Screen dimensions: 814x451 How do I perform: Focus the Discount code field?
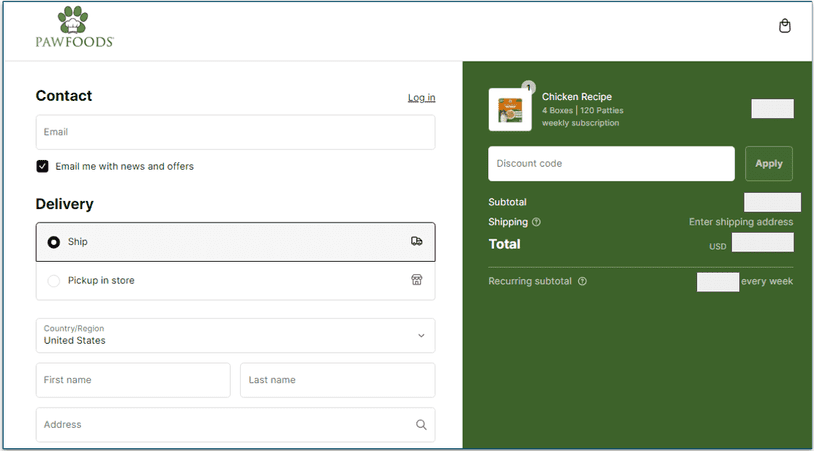pyautogui.click(x=611, y=163)
